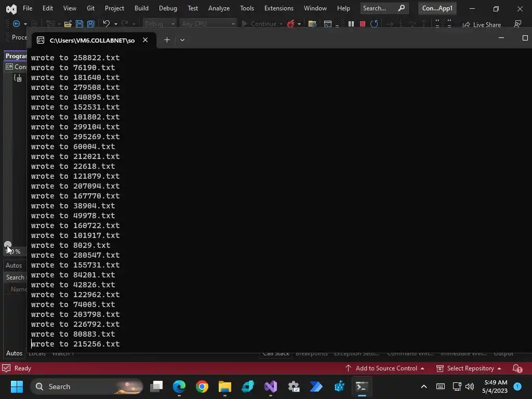This screenshot has height=399, width=532.
Task: Open the Edit menu
Action: pos(47,8)
